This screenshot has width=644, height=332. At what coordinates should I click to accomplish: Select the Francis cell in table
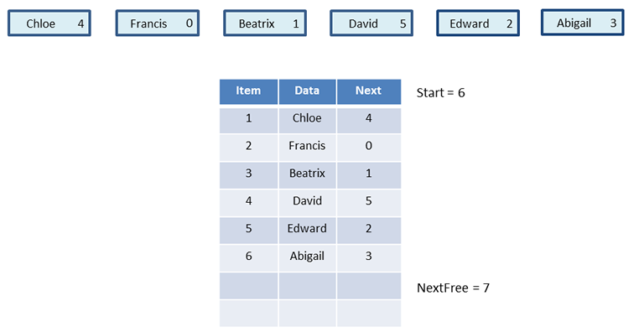pos(307,148)
